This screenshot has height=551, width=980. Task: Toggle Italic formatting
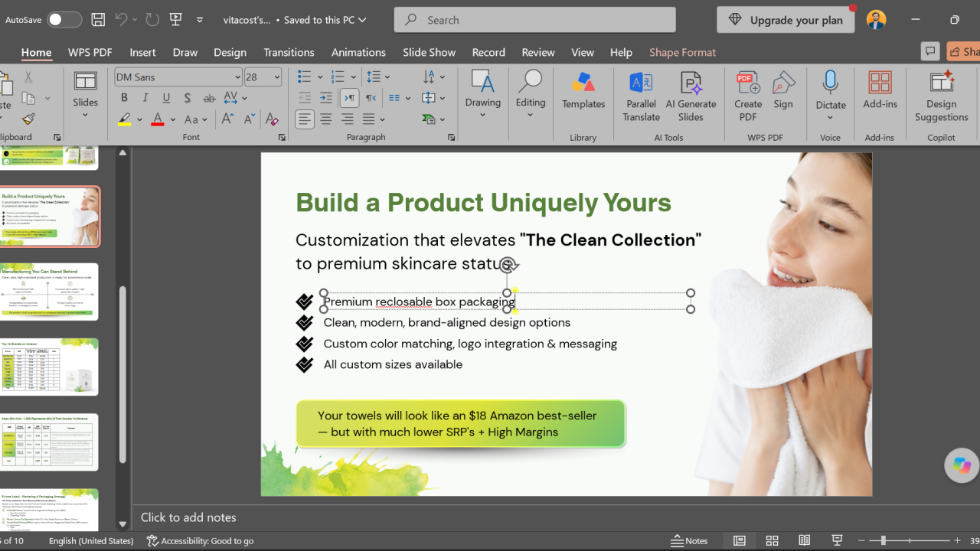tap(145, 98)
